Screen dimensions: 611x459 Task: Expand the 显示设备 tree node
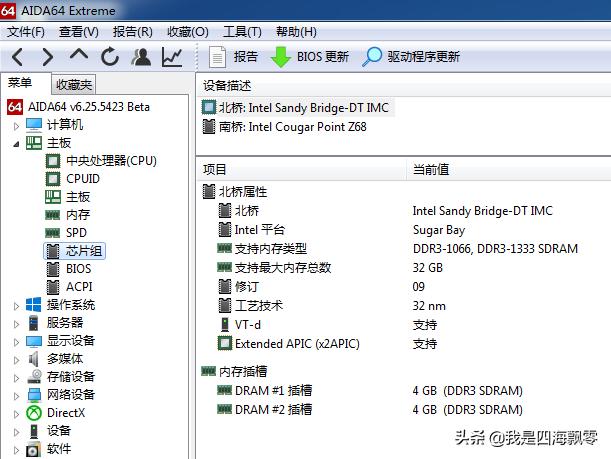16,342
